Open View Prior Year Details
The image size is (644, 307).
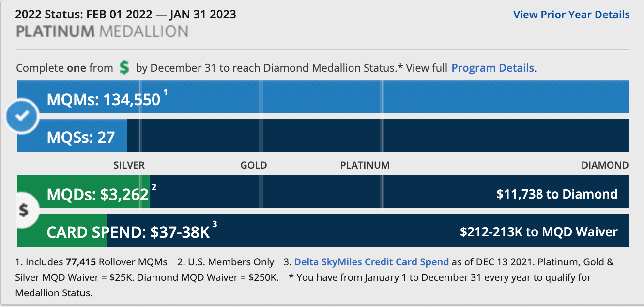coord(571,15)
